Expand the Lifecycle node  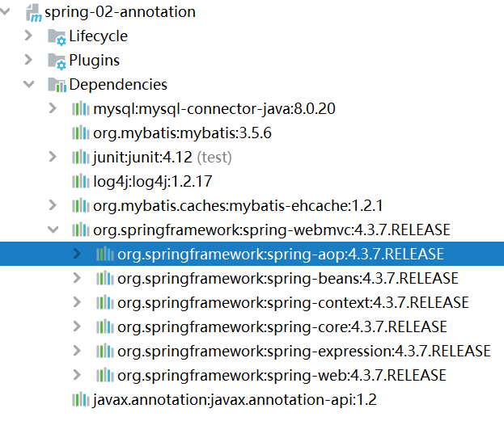click(x=28, y=36)
